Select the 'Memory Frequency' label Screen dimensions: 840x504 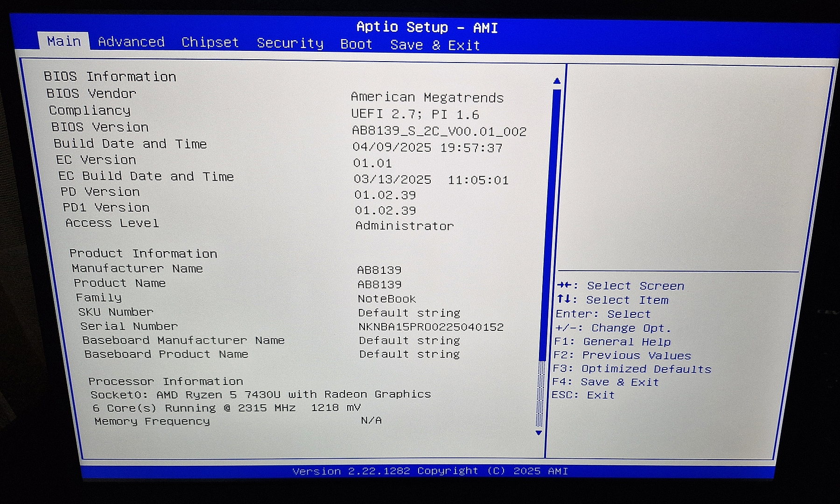click(152, 421)
